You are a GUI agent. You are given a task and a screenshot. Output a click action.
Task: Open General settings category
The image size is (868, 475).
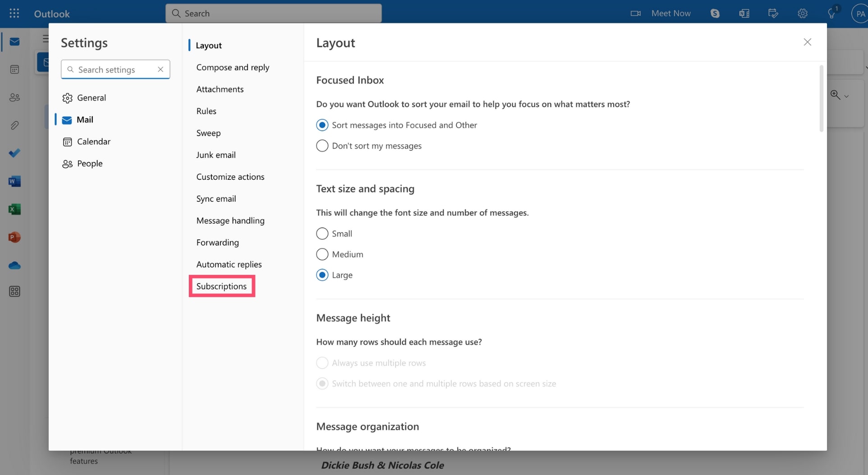84,98
